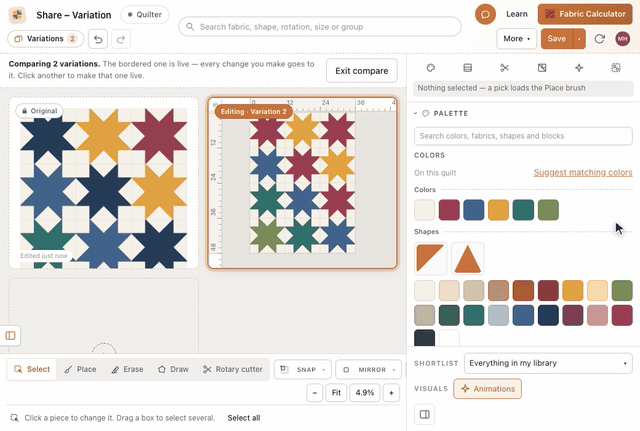Select the half-square triangle shape
The image size is (640, 431).
point(431,258)
